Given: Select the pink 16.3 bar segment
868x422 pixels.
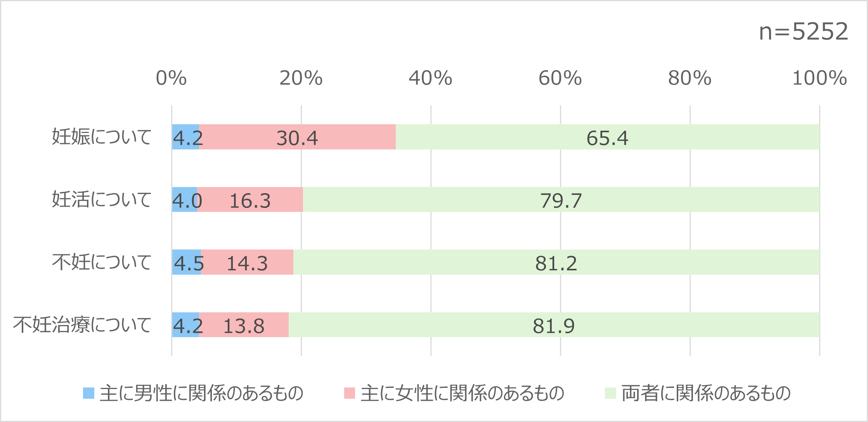Looking at the screenshot, I should click(250, 200).
